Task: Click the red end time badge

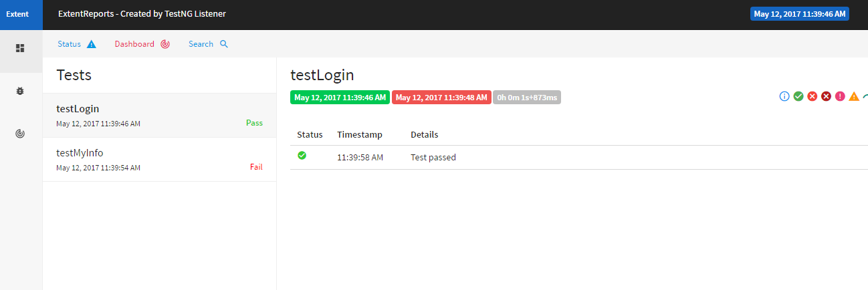Action: pos(441,98)
